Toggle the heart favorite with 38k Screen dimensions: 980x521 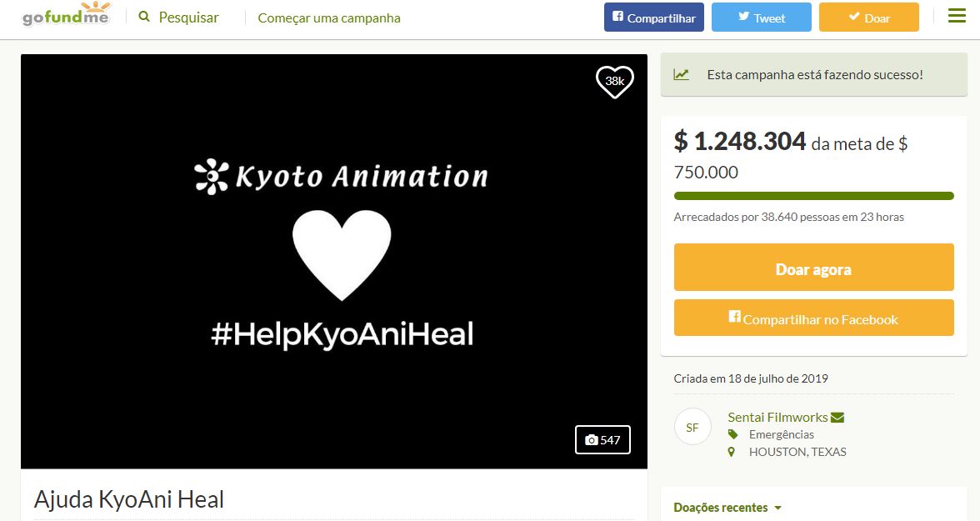614,81
